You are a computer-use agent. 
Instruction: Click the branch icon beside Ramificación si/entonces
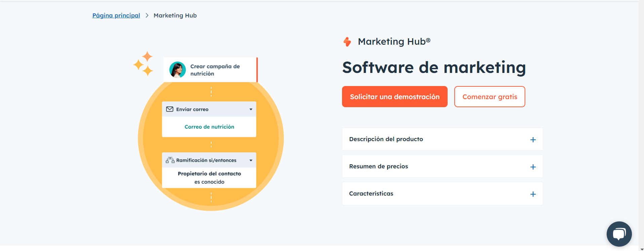170,160
